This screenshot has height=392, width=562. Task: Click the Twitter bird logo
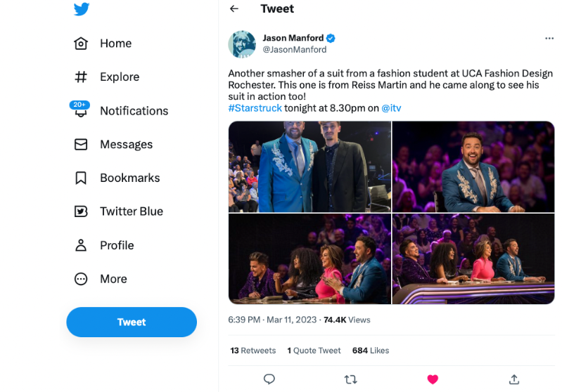point(82,9)
